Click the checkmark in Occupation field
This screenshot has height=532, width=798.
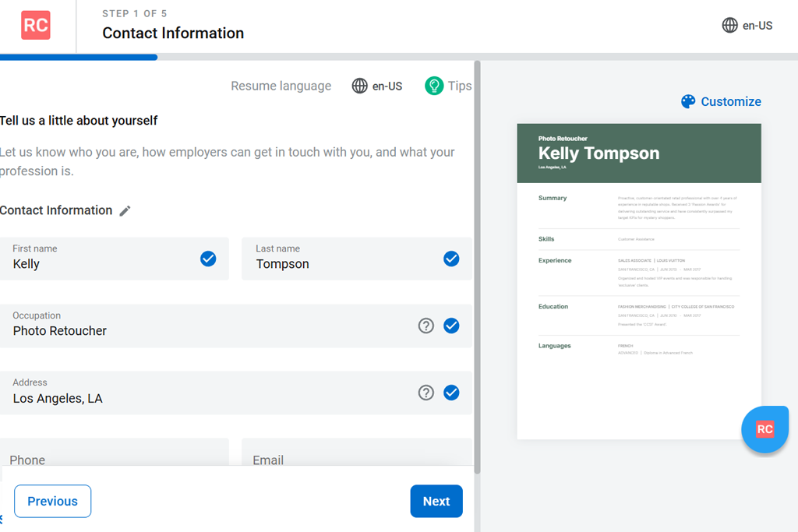point(451,326)
